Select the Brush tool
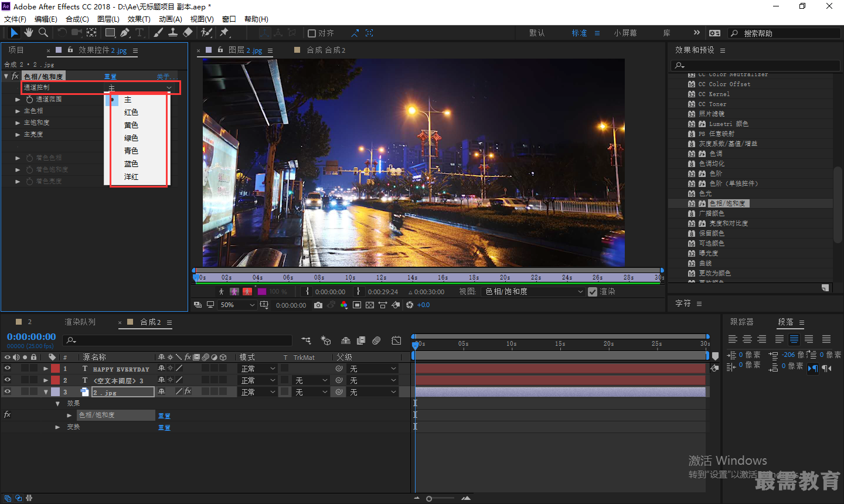The image size is (844, 504). 158,33
